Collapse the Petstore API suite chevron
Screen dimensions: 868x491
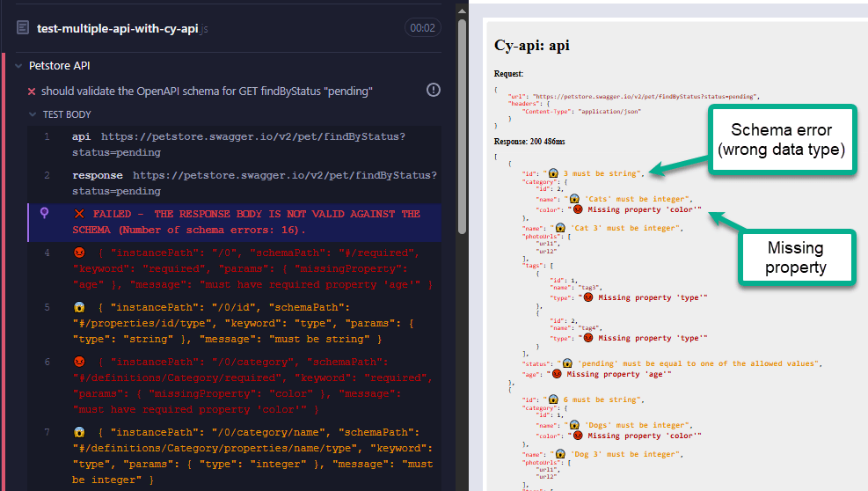(x=18, y=66)
